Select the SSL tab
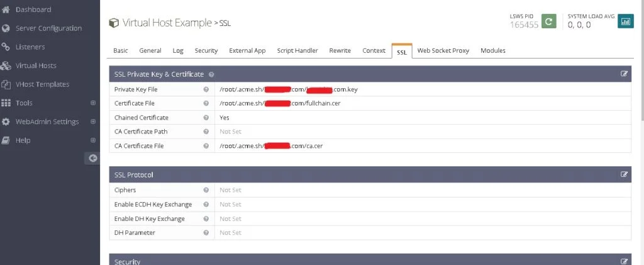644x265 pixels. (x=402, y=52)
